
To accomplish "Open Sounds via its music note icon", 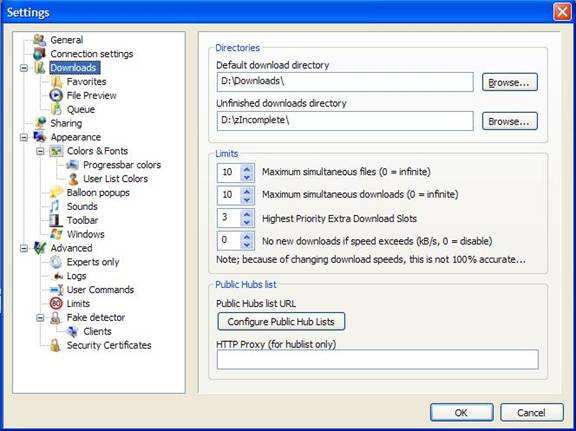I will (x=55, y=206).
